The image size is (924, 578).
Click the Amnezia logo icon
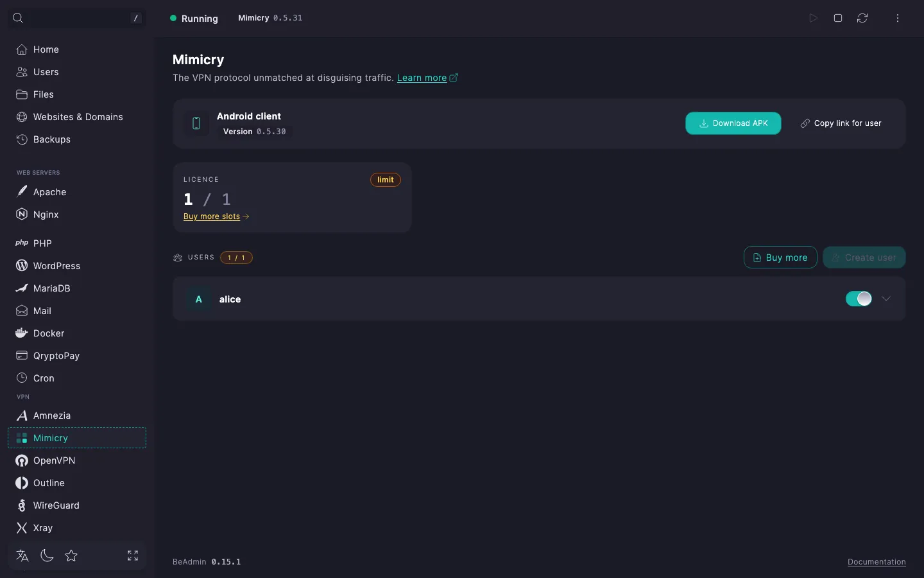click(x=22, y=416)
